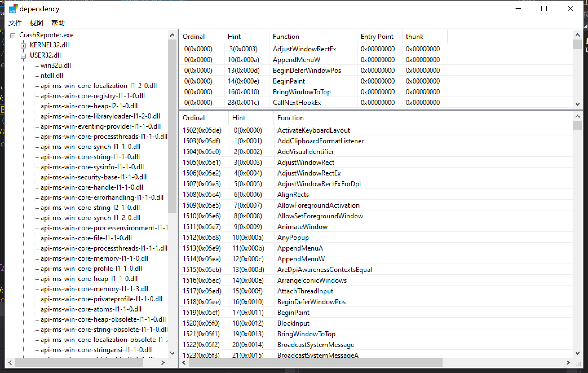Viewport: 588px width, 373px height.
Task: Open the 视图 menu
Action: point(36,23)
